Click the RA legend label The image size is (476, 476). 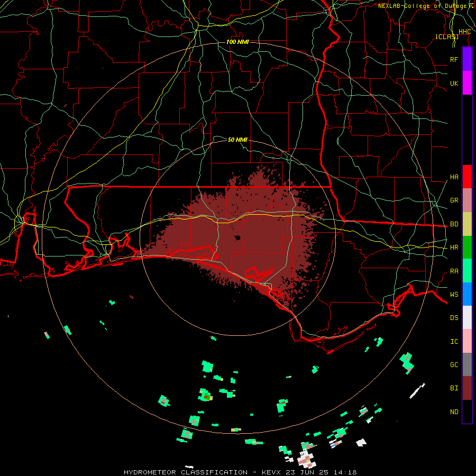pos(454,271)
